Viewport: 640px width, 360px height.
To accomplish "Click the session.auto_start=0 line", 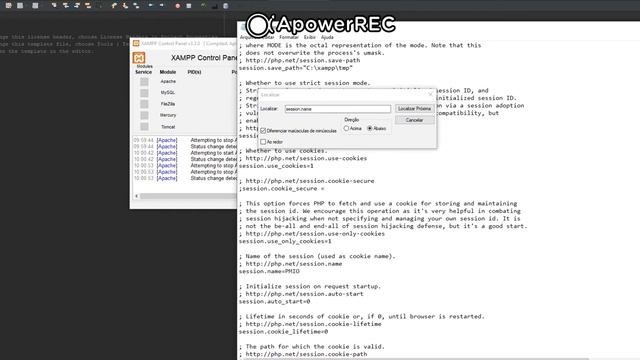I will (x=274, y=302).
